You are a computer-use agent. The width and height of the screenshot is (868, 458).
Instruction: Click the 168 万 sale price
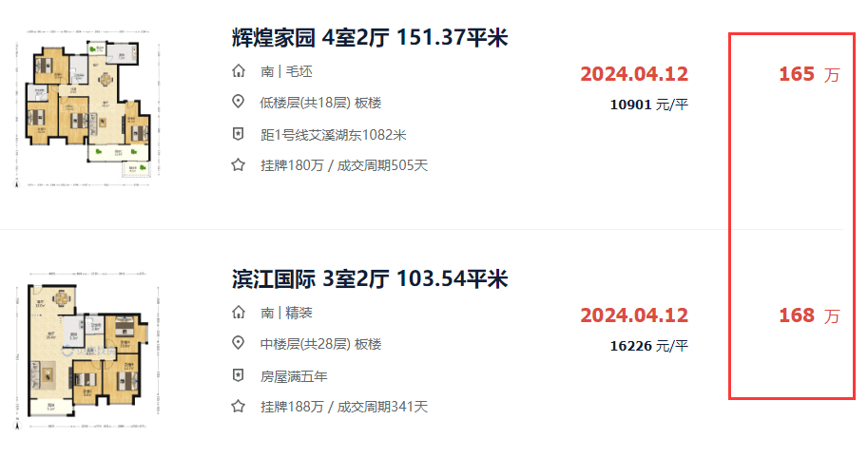click(x=809, y=315)
